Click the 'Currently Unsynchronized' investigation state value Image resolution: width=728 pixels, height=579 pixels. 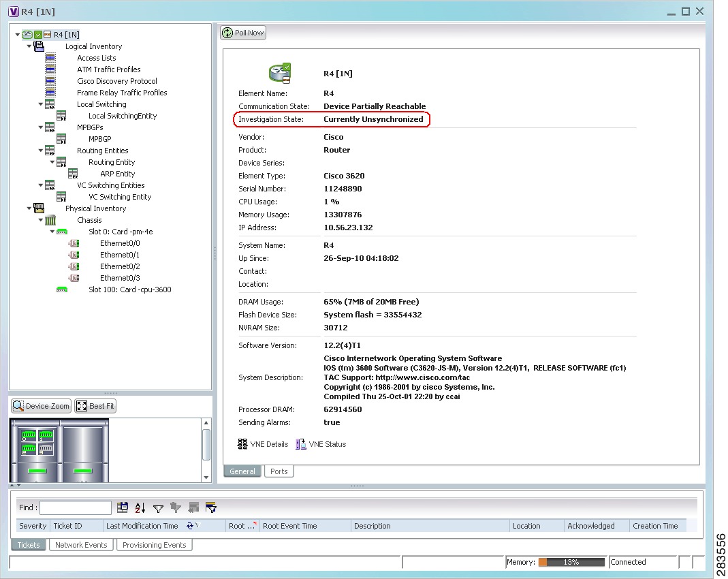coord(373,119)
